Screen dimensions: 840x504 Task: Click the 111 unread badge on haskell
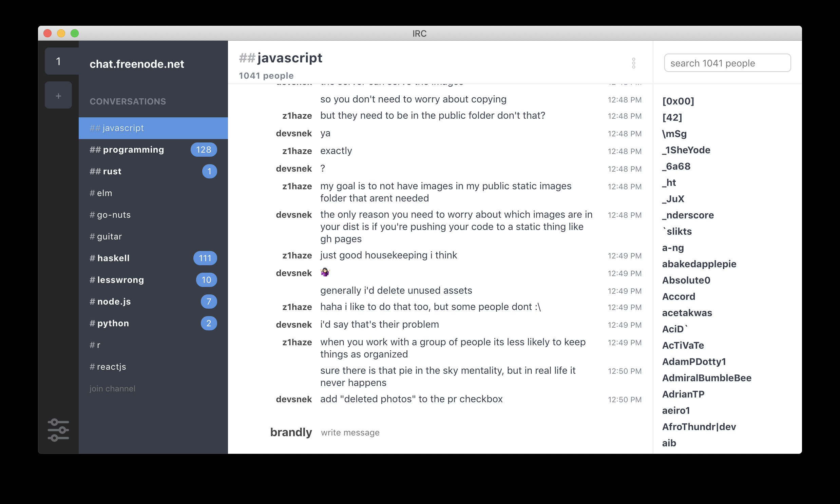click(205, 258)
